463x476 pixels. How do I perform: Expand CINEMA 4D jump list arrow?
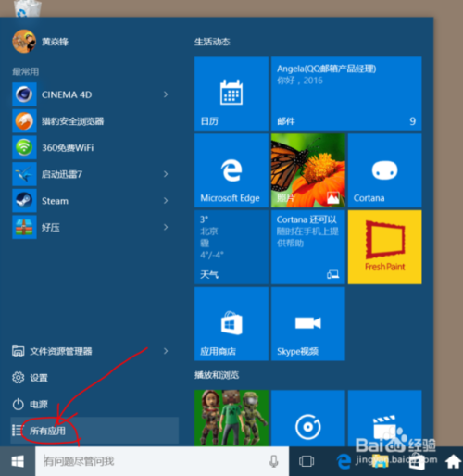tap(166, 94)
